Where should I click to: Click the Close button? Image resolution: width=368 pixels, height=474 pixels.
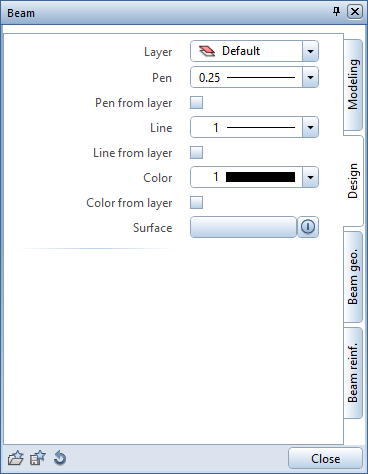[x=325, y=459]
